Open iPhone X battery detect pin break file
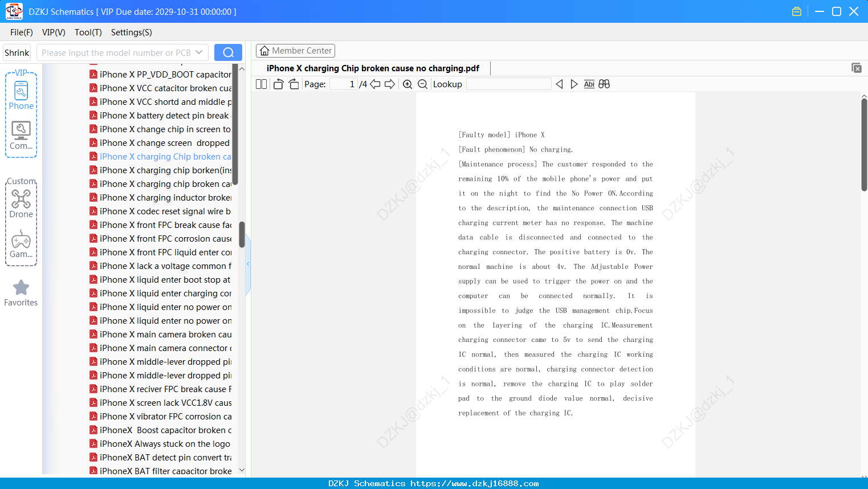 pyautogui.click(x=160, y=116)
